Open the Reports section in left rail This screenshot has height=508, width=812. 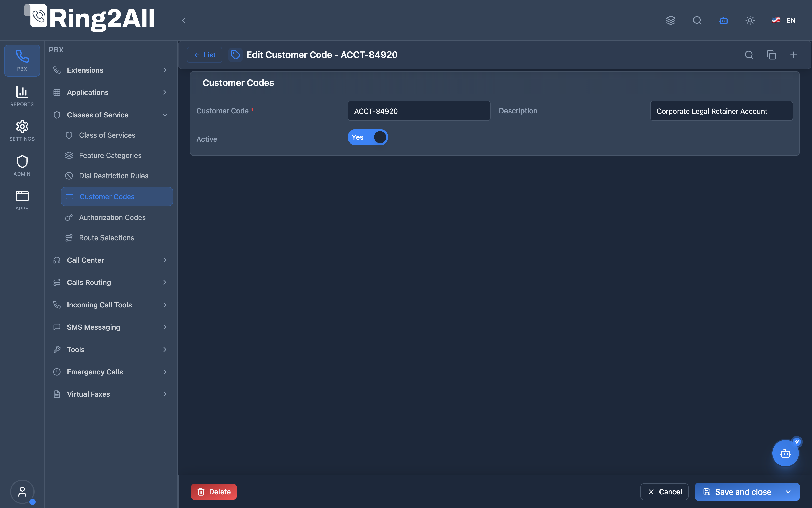[x=22, y=96]
